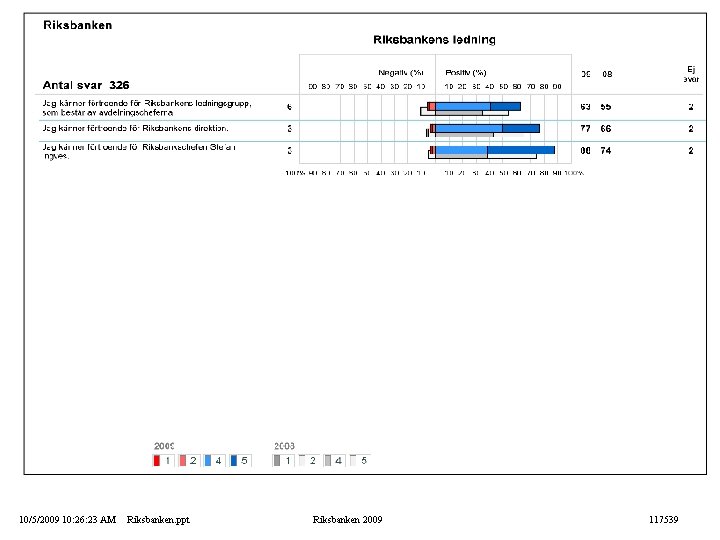
Task: Click the timestamp "10/5/2009 10:26:23 AM"
Action: pyautogui.click(x=68, y=520)
